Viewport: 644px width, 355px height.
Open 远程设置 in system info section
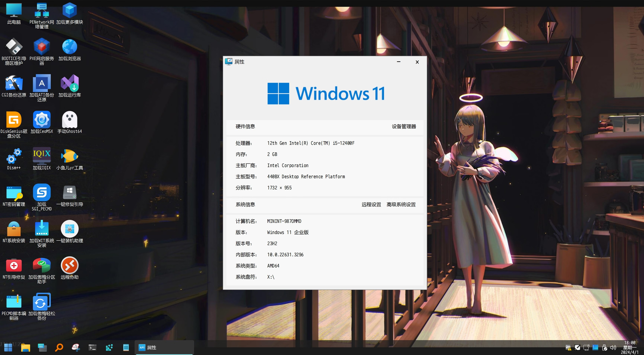tap(371, 204)
